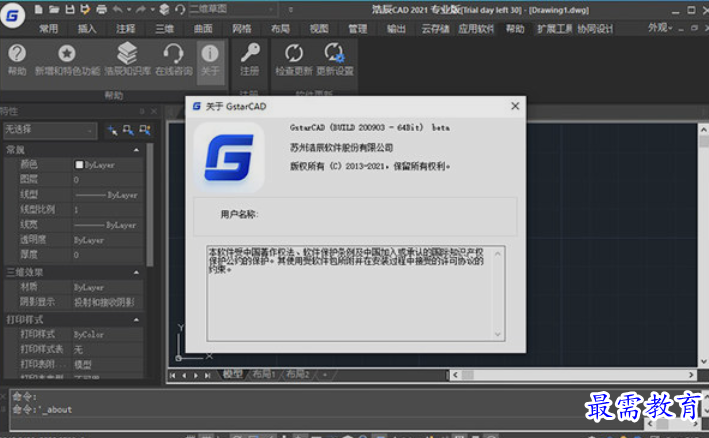
Task: Click the Undo arrow icon
Action: (117, 9)
